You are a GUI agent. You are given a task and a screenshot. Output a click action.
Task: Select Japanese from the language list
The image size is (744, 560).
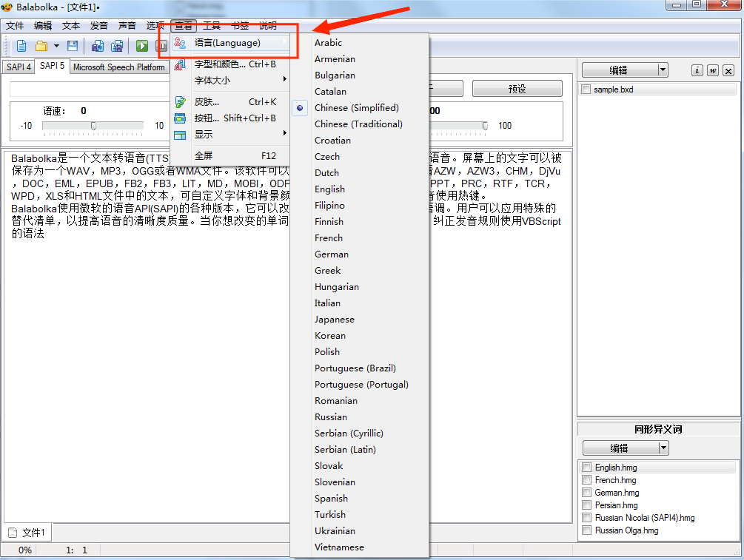point(334,319)
